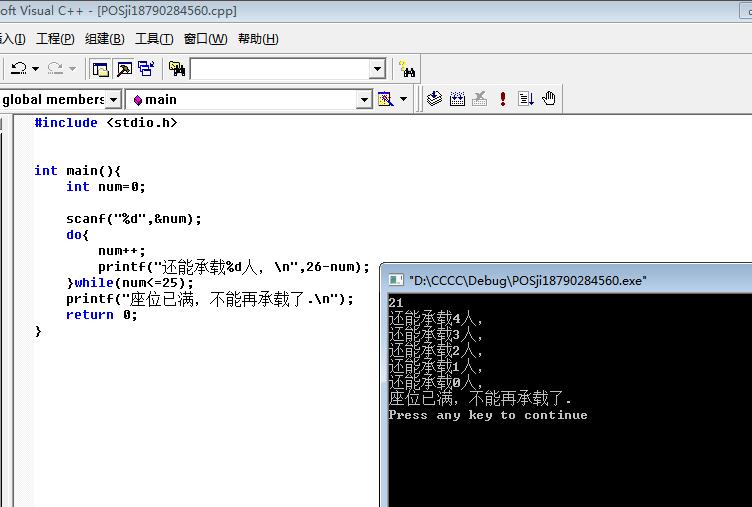Run program with red exclamation icon
This screenshot has width=752, height=507.
tap(503, 99)
